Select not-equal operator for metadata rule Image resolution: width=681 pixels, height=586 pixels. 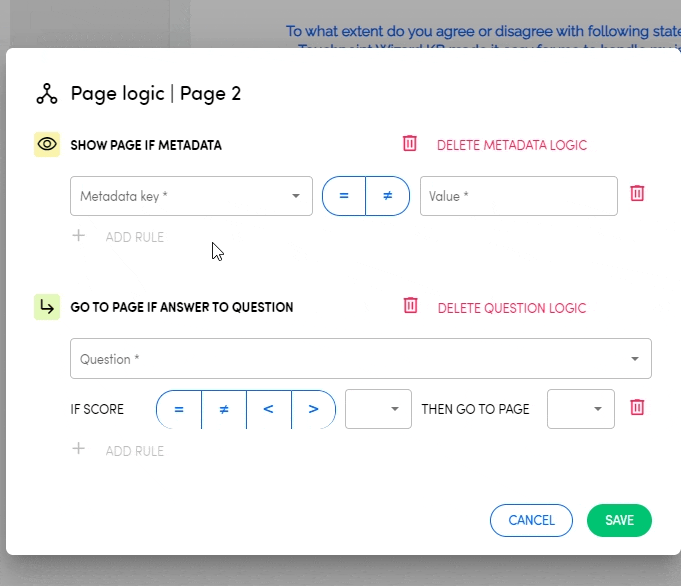[387, 196]
